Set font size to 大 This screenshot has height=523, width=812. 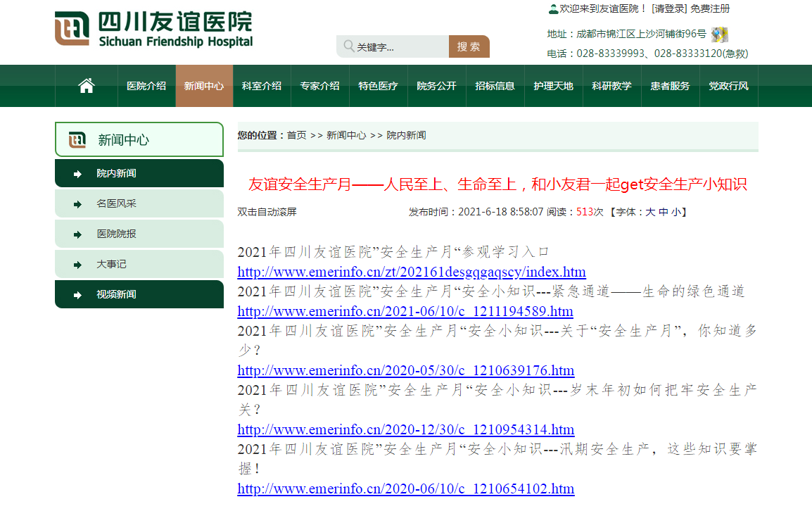[x=650, y=212]
